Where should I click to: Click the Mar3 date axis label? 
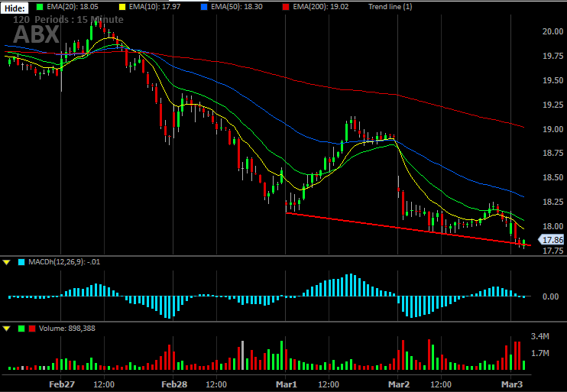512,384
